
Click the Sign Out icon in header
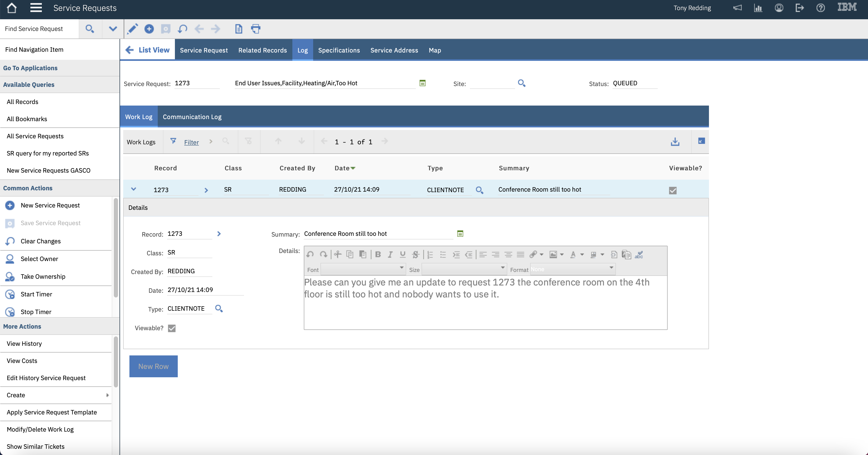coord(799,8)
